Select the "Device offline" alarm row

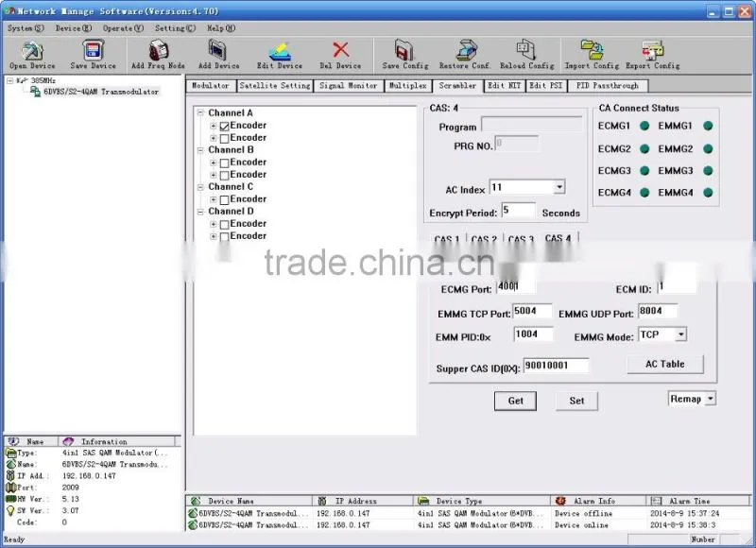click(468, 513)
